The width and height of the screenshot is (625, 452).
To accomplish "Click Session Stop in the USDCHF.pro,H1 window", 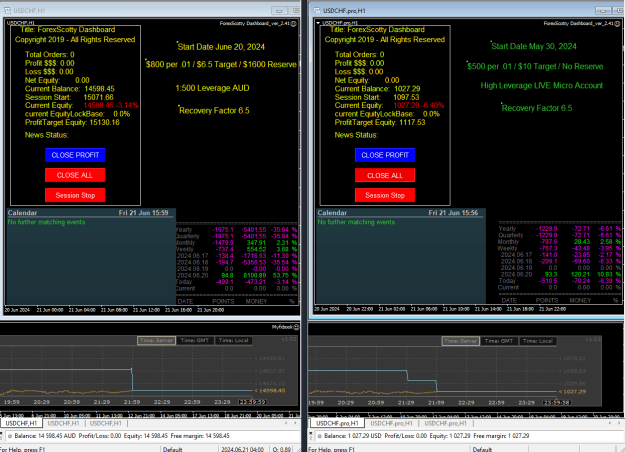I will (385, 195).
